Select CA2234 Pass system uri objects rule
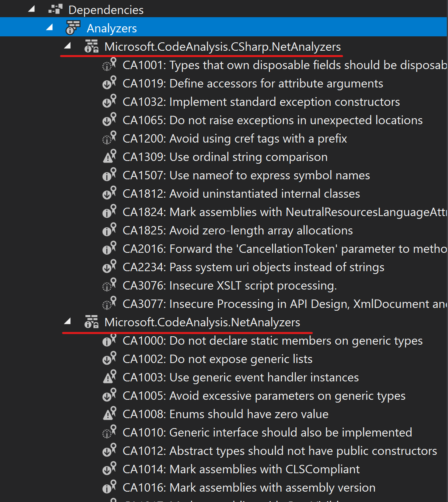Viewport: 448px width, 502px height. [x=254, y=267]
